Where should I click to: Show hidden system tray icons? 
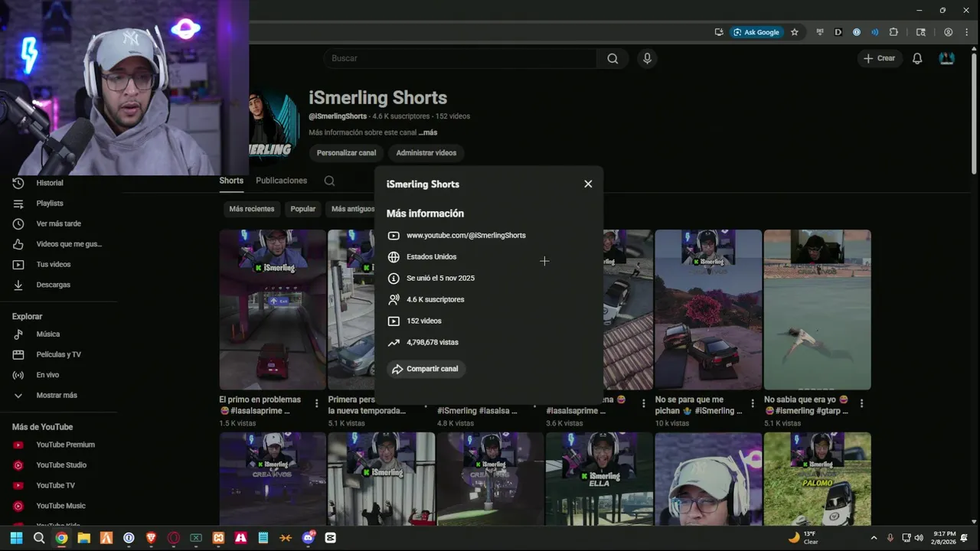(x=874, y=538)
